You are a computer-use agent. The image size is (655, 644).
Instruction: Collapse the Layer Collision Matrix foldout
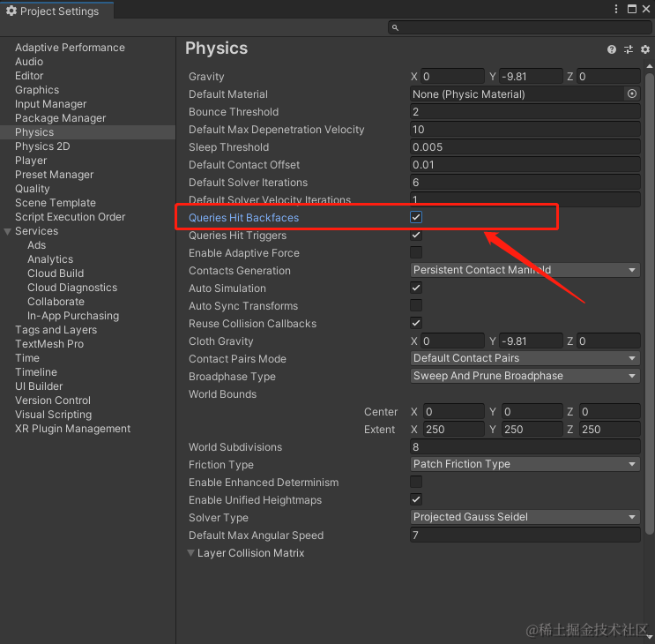click(x=191, y=553)
